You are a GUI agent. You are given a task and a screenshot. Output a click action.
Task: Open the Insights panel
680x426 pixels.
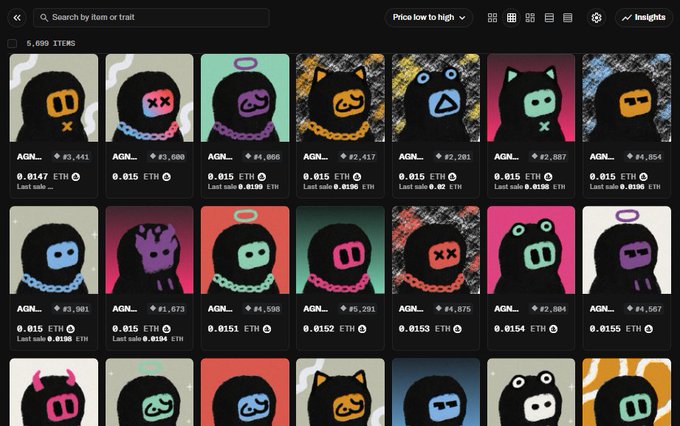click(644, 18)
